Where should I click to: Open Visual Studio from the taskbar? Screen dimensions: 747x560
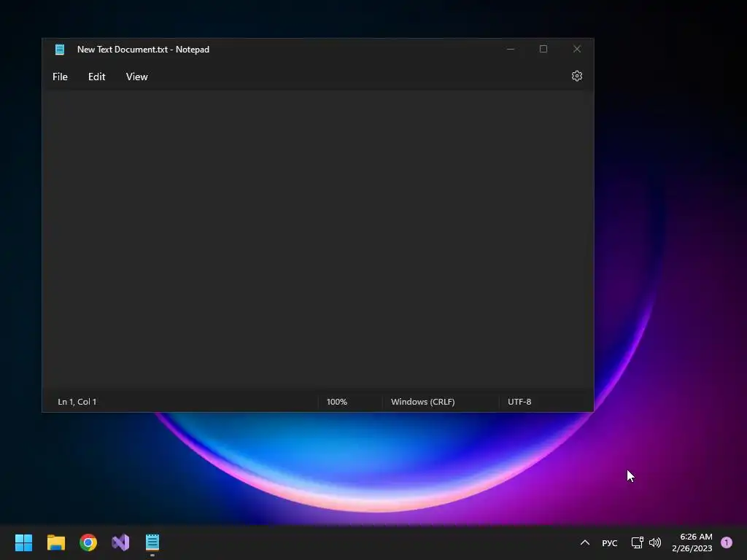120,542
